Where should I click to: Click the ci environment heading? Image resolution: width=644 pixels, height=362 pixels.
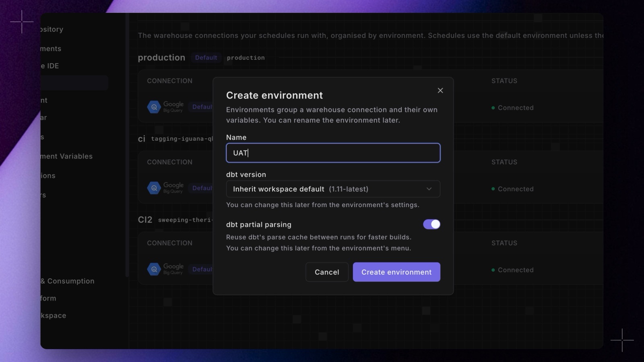pos(141,139)
